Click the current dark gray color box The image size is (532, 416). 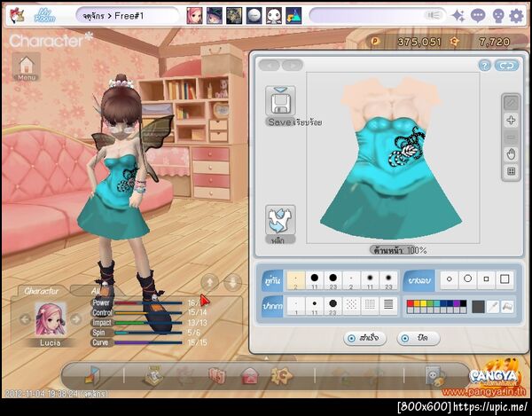point(478,307)
